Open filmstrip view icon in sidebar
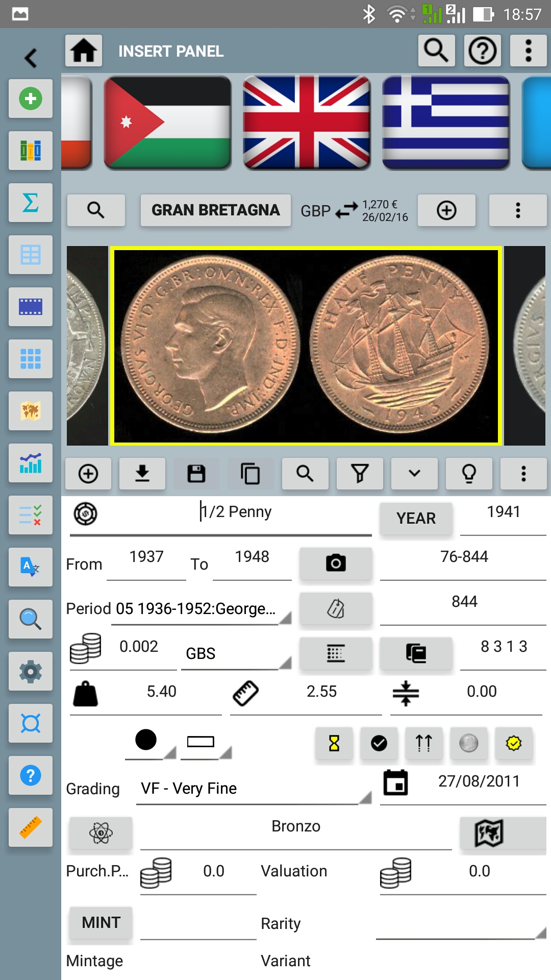551x980 pixels. (x=31, y=307)
